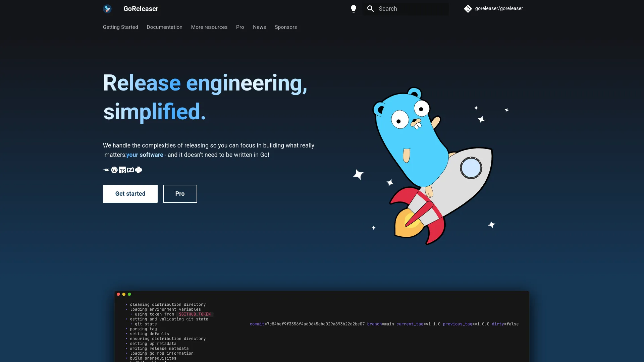Viewport: 644px width, 362px height.
Task: Open the Pro navigation tab
Action: coord(240,27)
